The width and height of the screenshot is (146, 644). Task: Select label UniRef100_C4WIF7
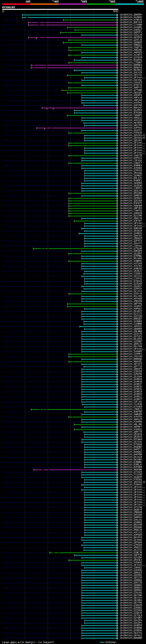(131, 163)
